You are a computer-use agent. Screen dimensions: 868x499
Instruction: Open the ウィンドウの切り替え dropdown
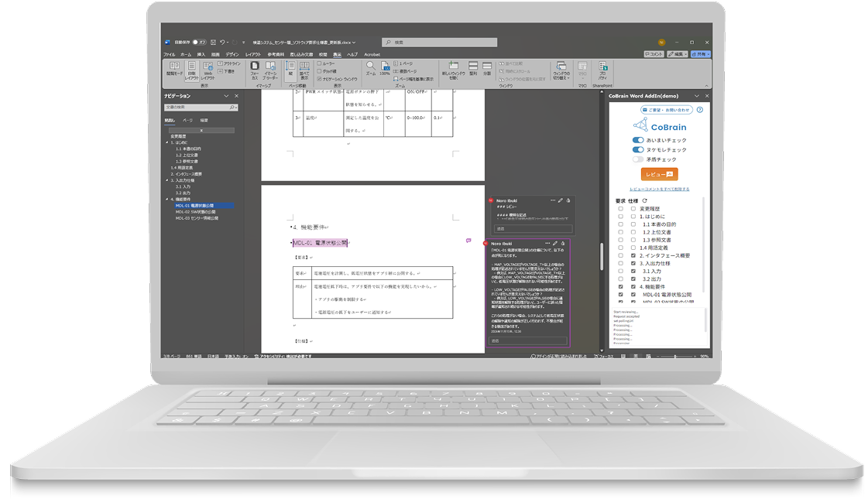pyautogui.click(x=561, y=71)
